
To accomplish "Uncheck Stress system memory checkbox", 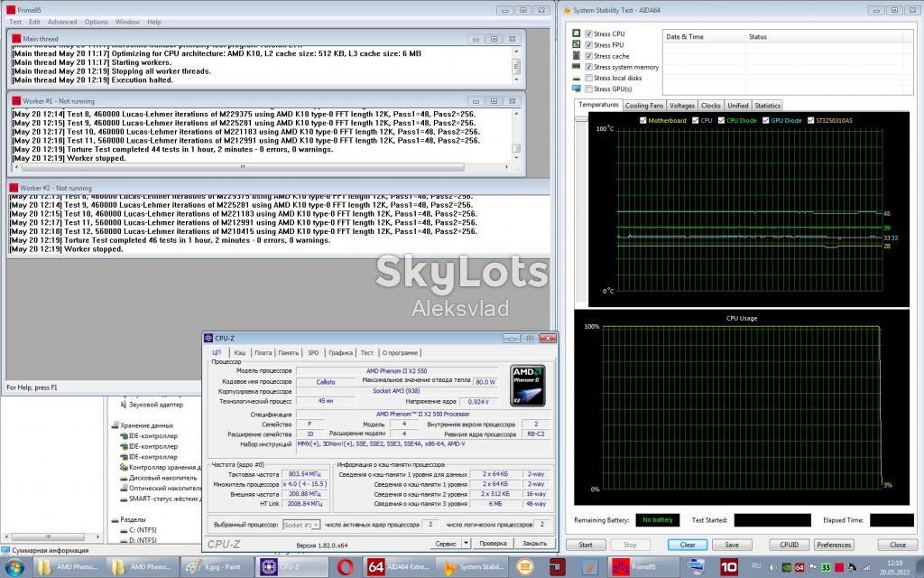I will (588, 67).
